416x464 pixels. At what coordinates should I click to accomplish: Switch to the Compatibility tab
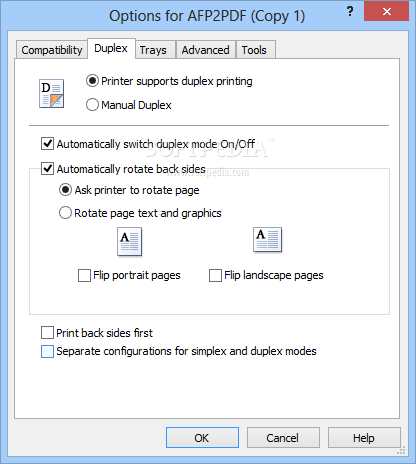[52, 50]
